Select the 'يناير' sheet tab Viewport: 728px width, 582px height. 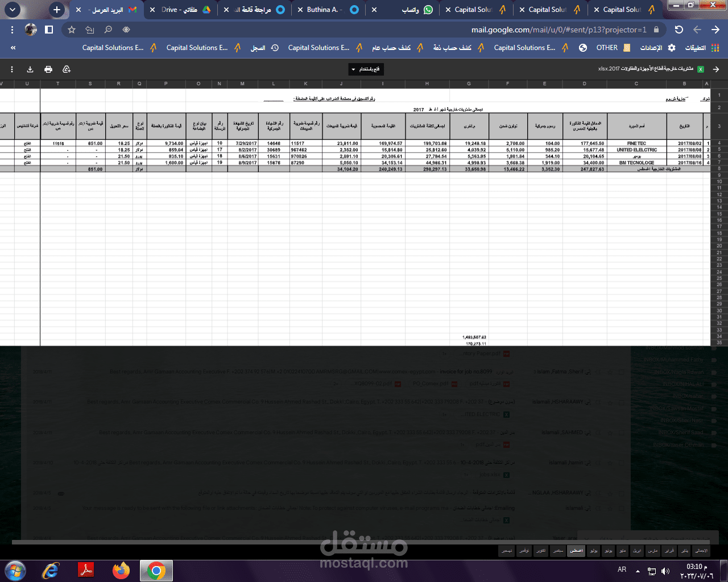coord(685,551)
